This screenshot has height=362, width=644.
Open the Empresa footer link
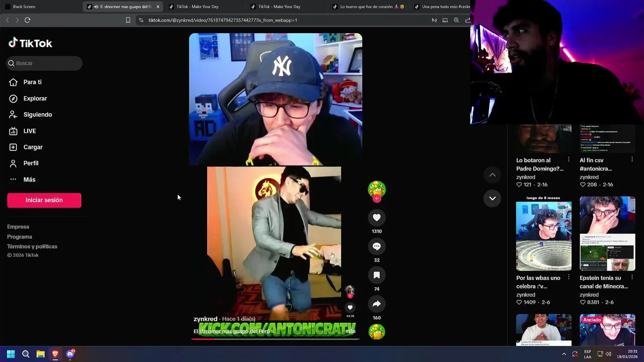click(x=18, y=227)
